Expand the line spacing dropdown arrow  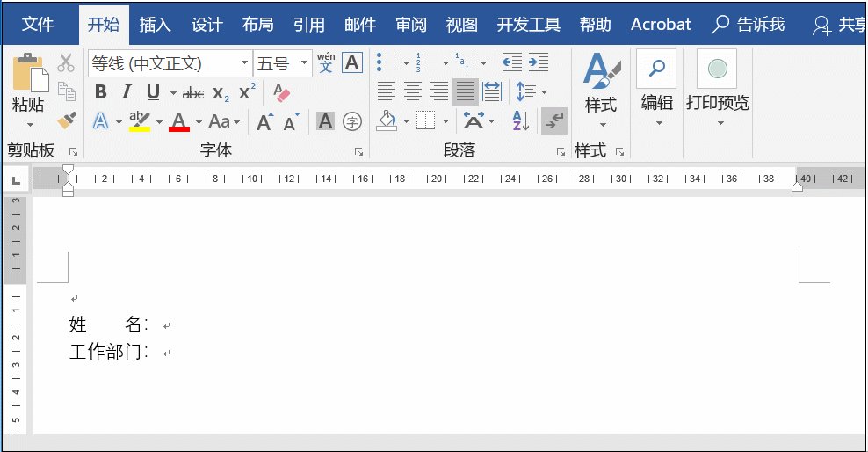tap(544, 92)
